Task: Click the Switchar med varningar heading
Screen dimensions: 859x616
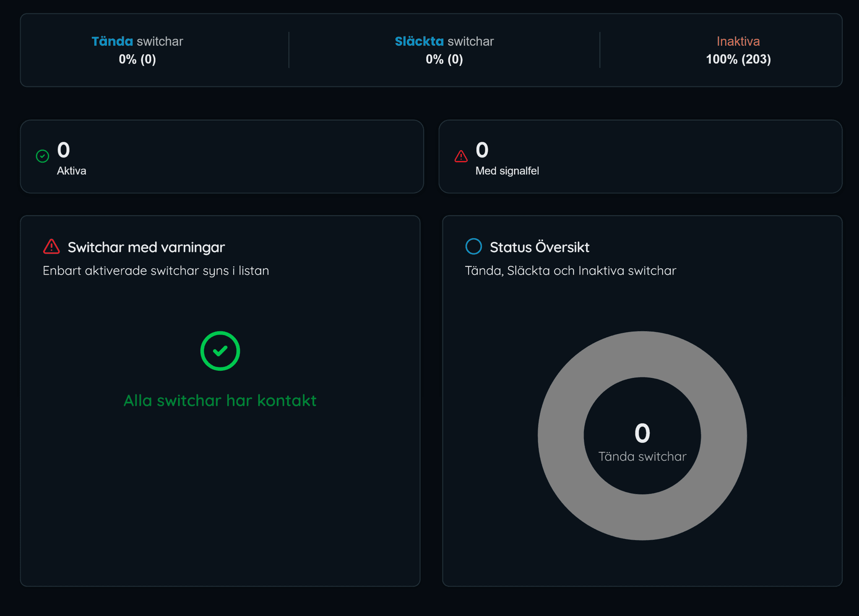Action: [x=146, y=247]
